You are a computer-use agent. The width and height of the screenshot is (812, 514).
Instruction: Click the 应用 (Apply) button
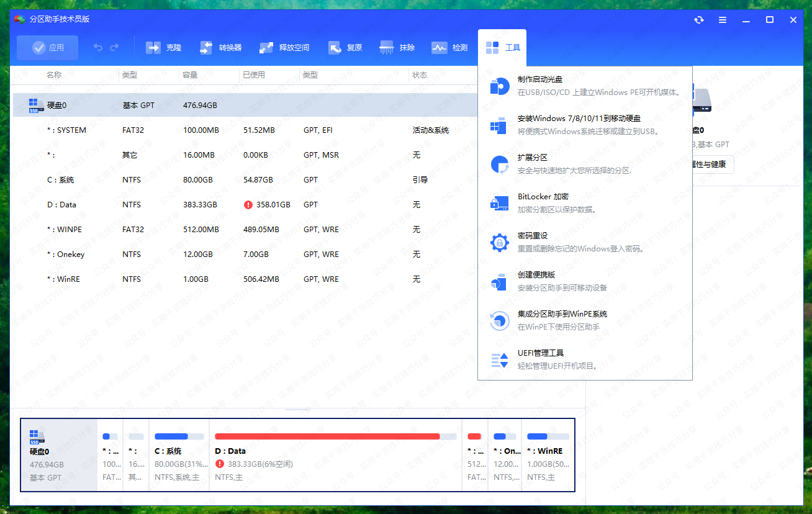(x=47, y=47)
